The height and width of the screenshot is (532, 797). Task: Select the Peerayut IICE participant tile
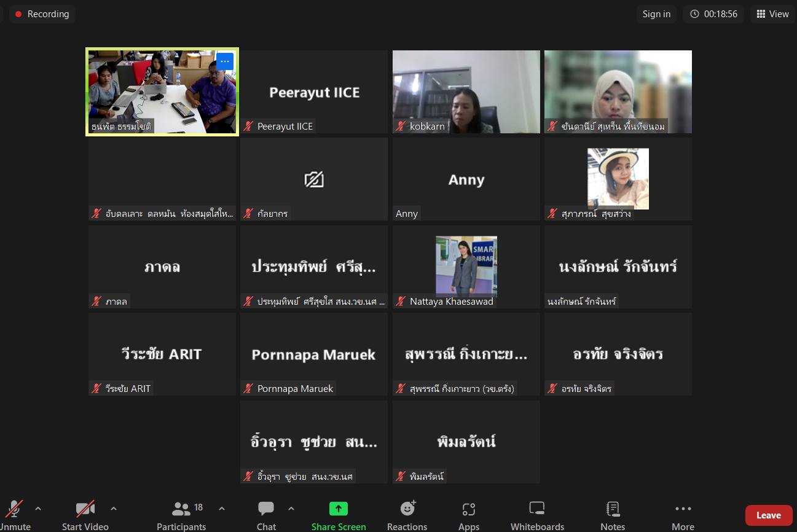pos(314,92)
